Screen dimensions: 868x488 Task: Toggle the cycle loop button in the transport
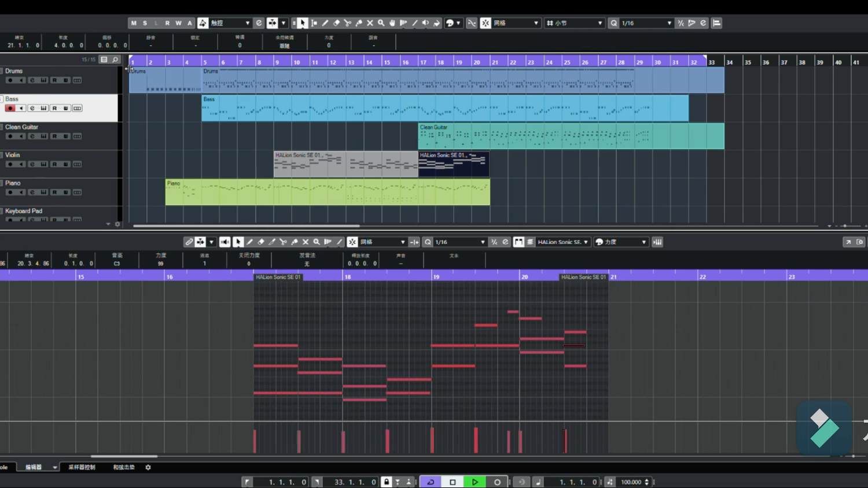(x=430, y=482)
